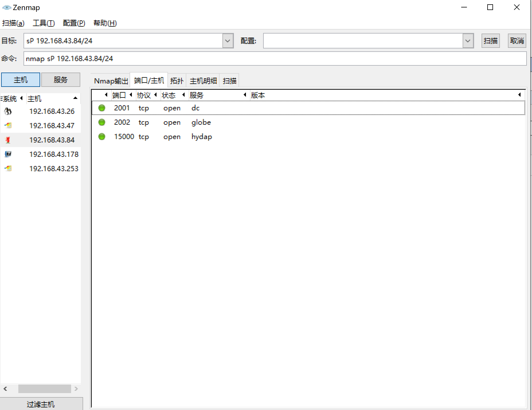The width and height of the screenshot is (532, 410).
Task: Switch to the 拓扑 tab
Action: tap(177, 81)
